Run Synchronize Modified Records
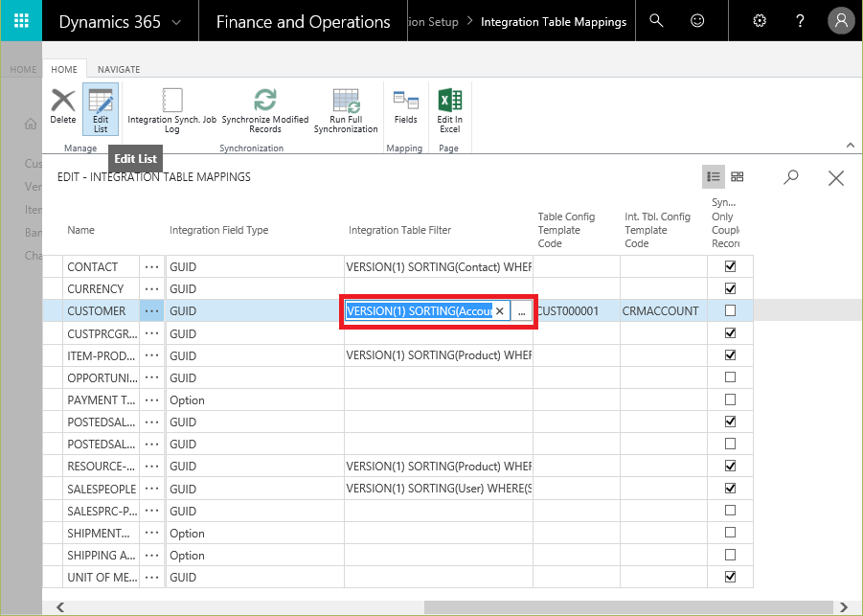The height and width of the screenshot is (616, 863). pos(265,110)
